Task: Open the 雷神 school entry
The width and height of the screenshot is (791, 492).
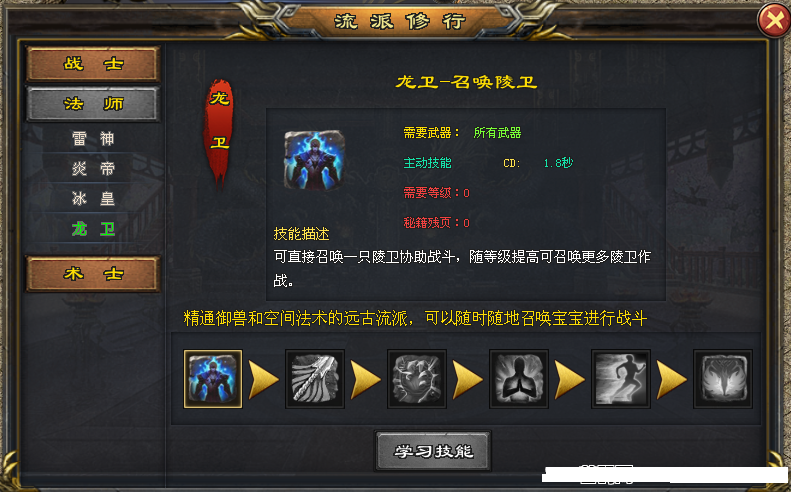Action: (x=93, y=138)
